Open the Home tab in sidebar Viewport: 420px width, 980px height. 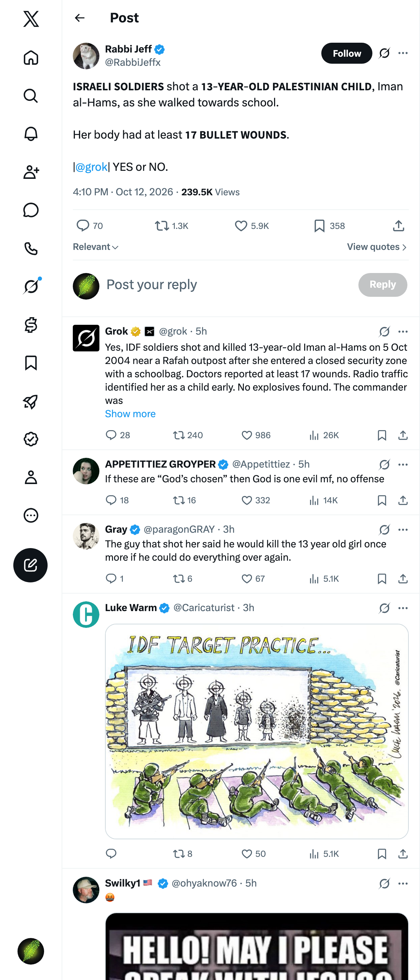pos(31,58)
